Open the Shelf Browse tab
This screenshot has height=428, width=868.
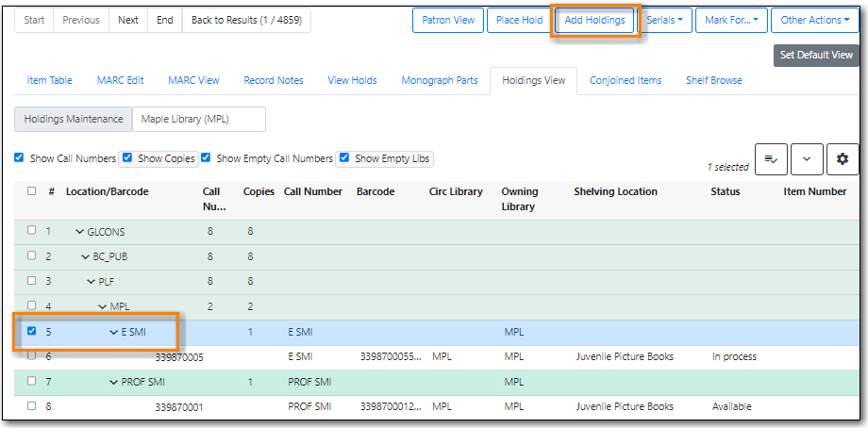click(x=713, y=80)
